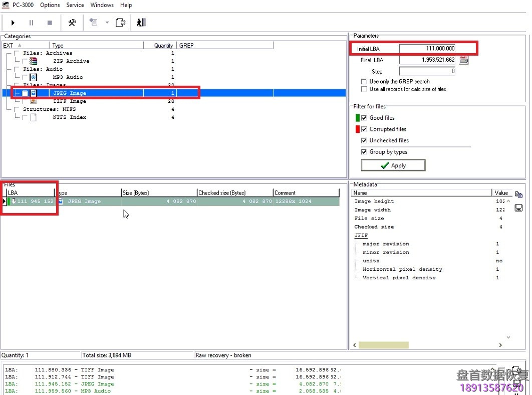
Task: Click the max button beside Final LBA
Action: (464, 60)
